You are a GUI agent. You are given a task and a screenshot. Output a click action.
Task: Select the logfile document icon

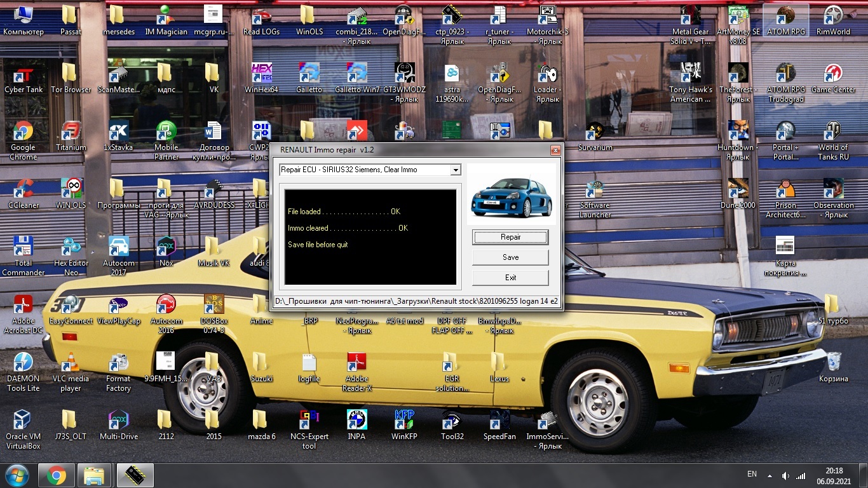(x=309, y=367)
